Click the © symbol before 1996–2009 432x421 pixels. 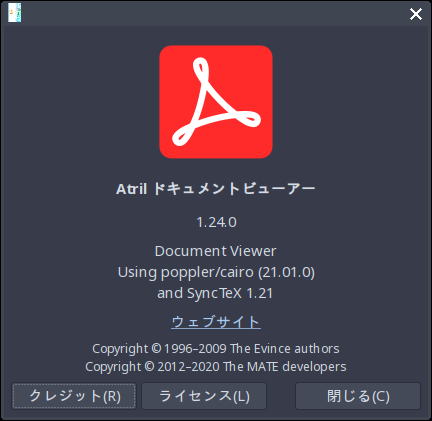coord(156,348)
